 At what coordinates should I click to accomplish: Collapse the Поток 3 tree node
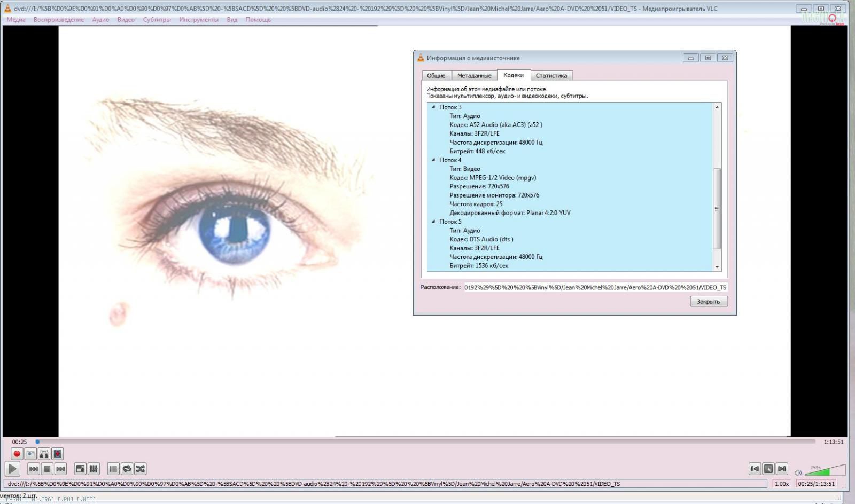click(433, 107)
